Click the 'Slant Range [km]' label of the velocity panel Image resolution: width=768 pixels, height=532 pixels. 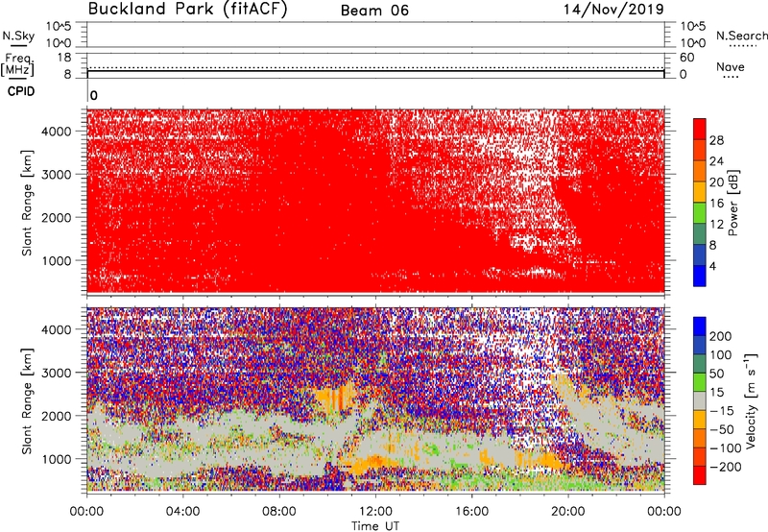27,400
